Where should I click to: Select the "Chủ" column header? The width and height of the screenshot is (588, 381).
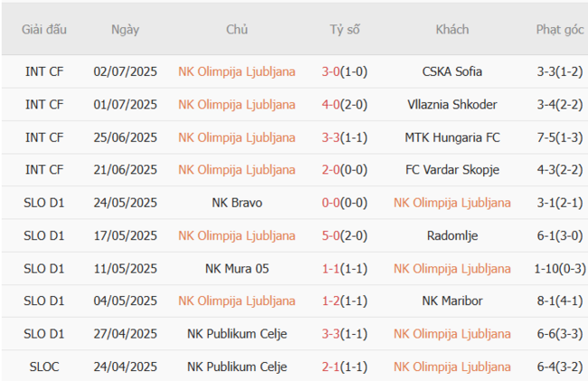(237, 29)
